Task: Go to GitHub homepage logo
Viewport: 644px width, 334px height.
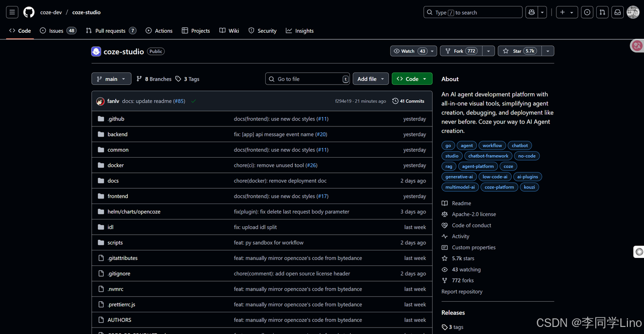Action: click(29, 12)
